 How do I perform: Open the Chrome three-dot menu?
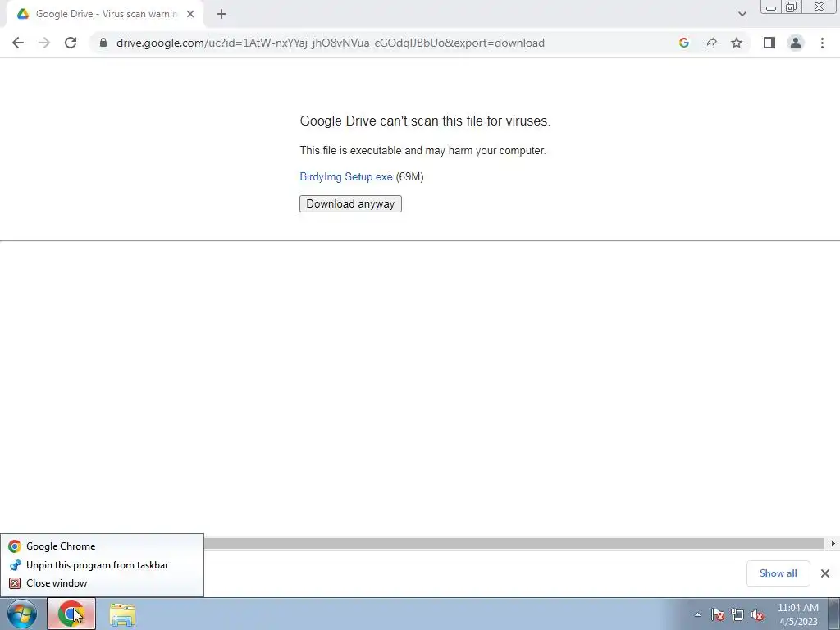click(x=822, y=43)
